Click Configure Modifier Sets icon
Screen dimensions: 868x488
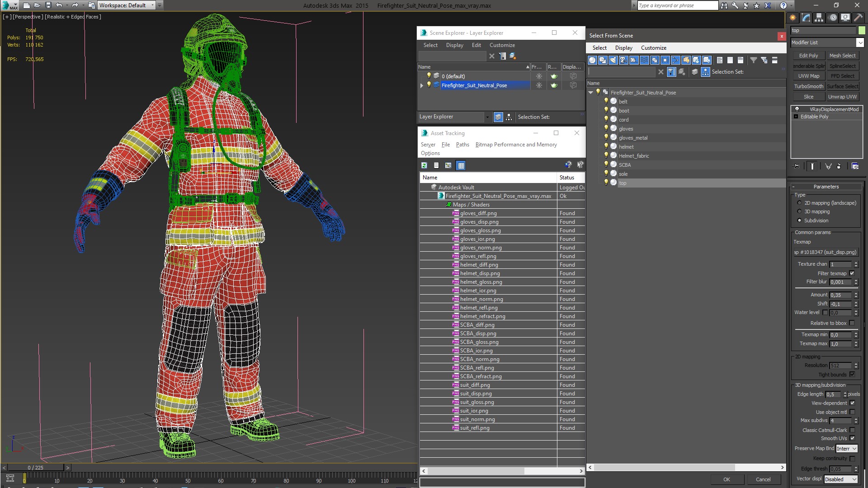tap(855, 166)
